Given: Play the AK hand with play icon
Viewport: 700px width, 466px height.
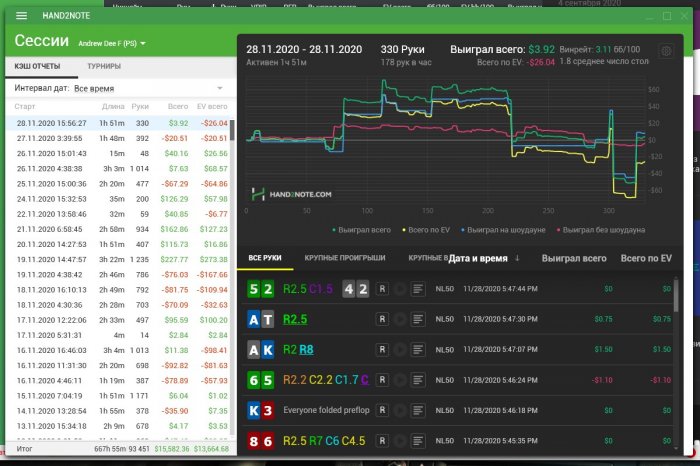Looking at the screenshot, I should tap(400, 350).
